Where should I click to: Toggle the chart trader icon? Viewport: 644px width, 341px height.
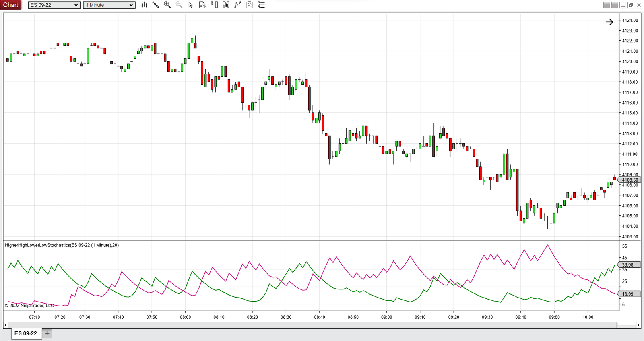coord(214,5)
